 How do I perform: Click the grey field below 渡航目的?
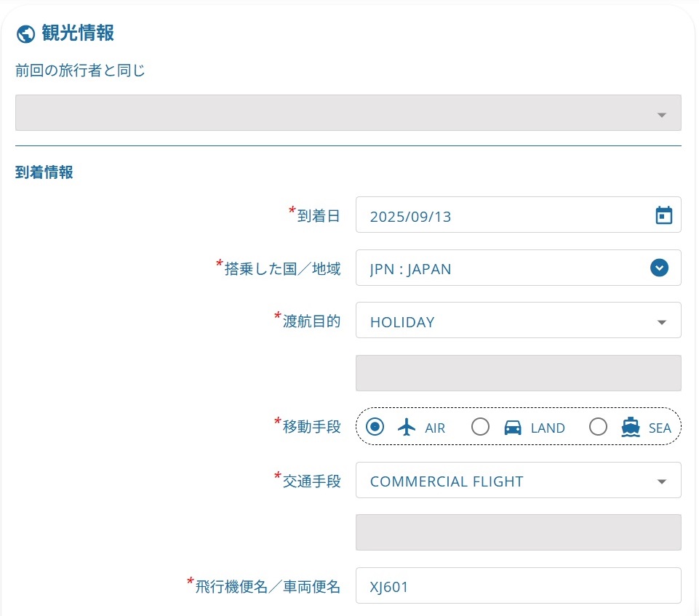coord(518,373)
